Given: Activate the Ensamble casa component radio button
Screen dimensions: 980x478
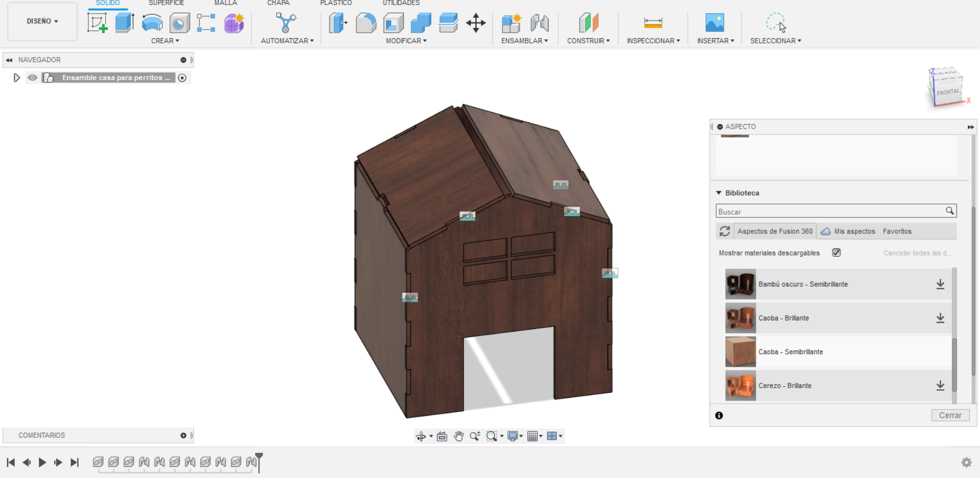Looking at the screenshot, I should click(182, 78).
